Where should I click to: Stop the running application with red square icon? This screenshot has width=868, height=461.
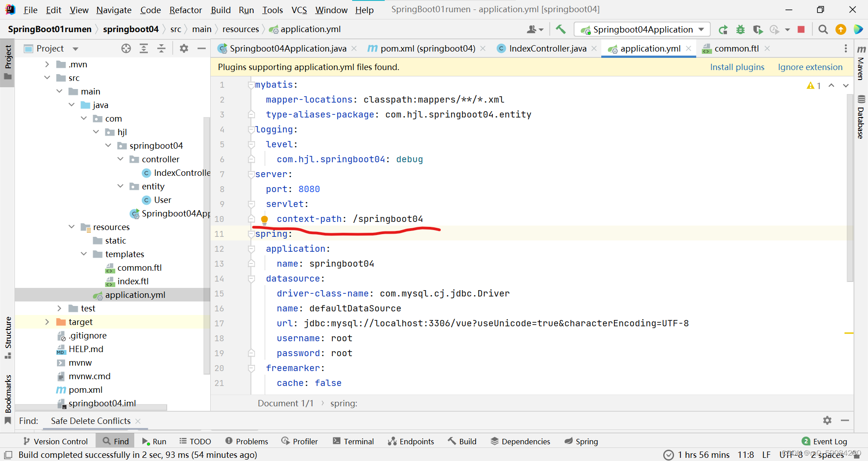click(801, 29)
